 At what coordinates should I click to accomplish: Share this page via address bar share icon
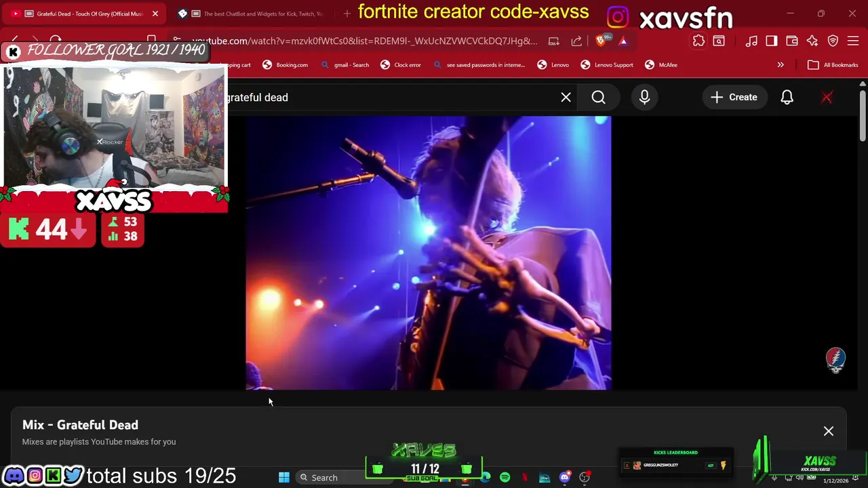click(576, 41)
